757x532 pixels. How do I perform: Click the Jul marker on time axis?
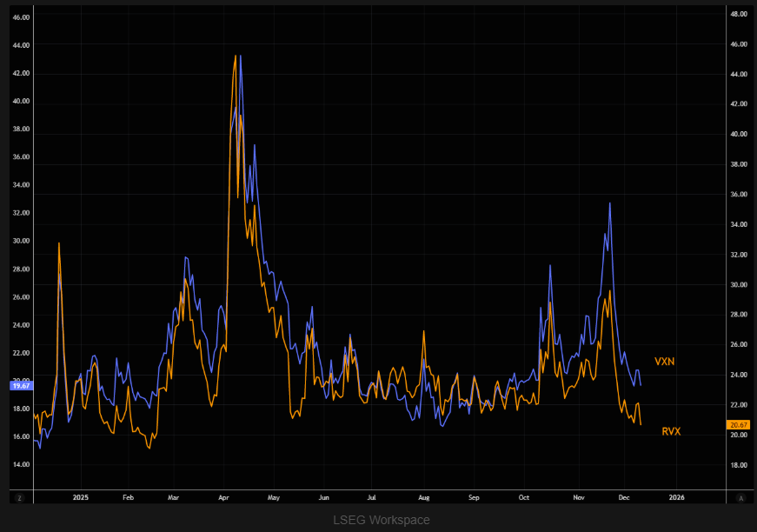point(372,497)
